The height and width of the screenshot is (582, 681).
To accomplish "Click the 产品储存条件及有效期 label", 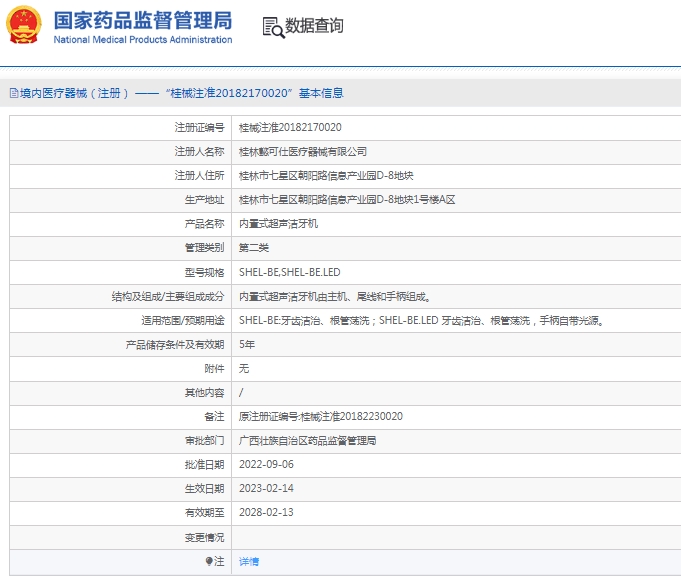I will pyautogui.click(x=175, y=344).
